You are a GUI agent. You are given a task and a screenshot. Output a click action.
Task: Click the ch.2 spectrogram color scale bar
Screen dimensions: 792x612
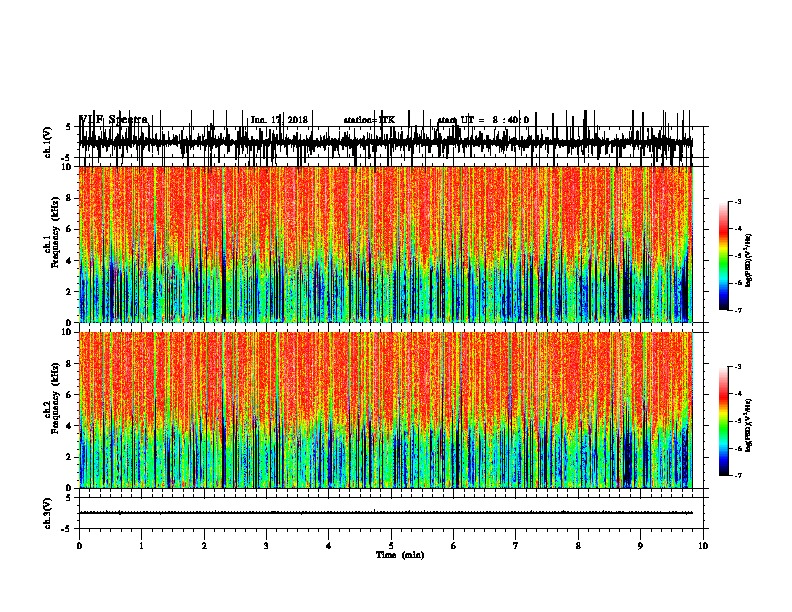click(724, 421)
